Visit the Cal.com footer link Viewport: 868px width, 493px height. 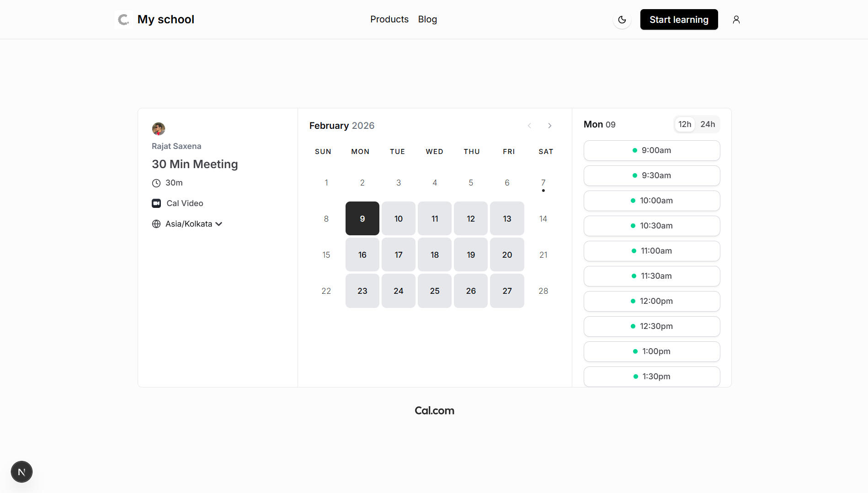[x=434, y=411]
